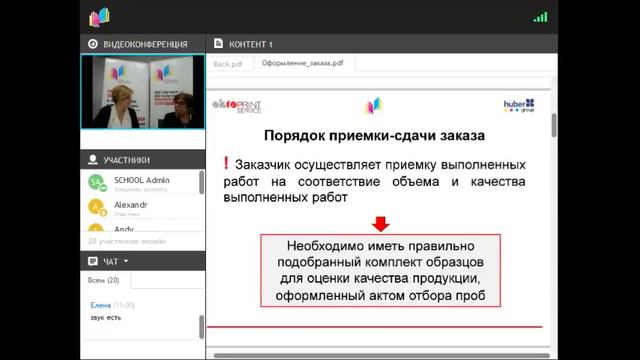Viewport: 640px width, 360px height.
Task: Click the Заказчик осуществляет приемку paragraph
Action: [x=374, y=181]
